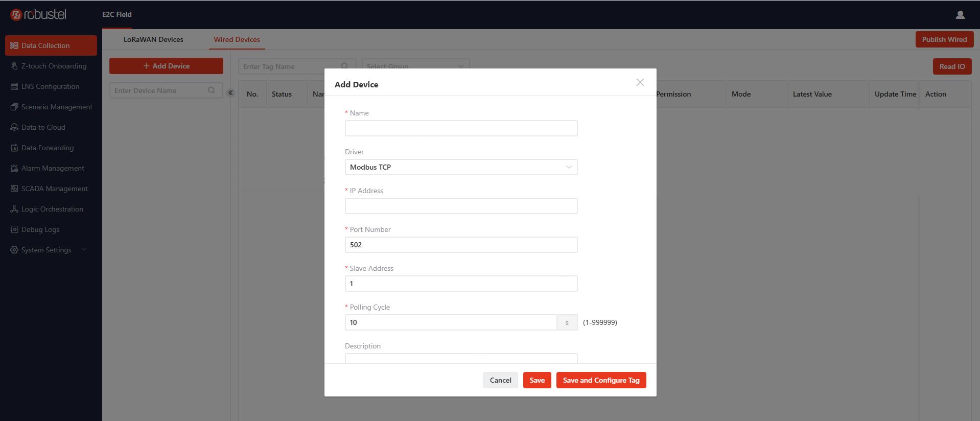This screenshot has width=980, height=421.
Task: Select the Data to Cloud icon
Action: tap(14, 127)
